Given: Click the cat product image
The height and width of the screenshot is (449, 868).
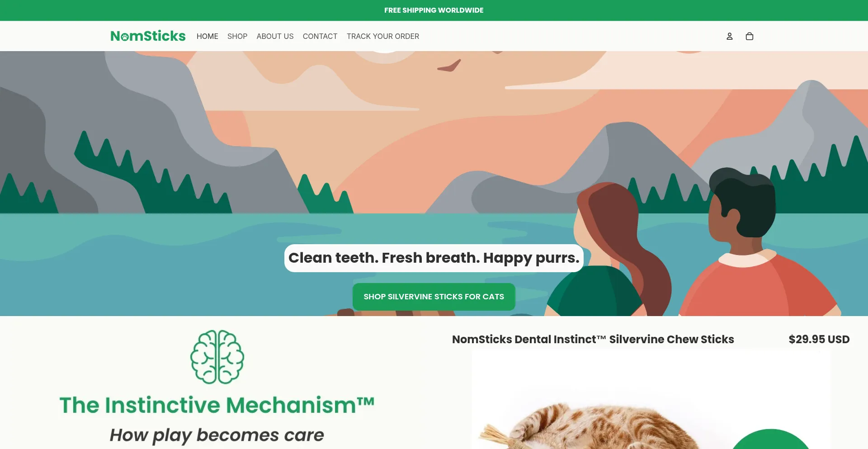Looking at the screenshot, I should (651, 399).
